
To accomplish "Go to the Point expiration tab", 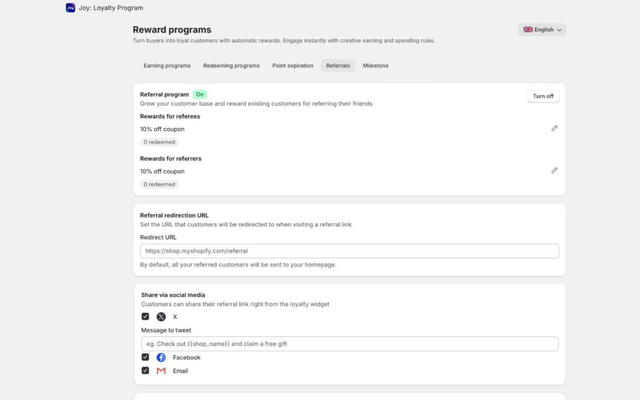I will pos(292,66).
